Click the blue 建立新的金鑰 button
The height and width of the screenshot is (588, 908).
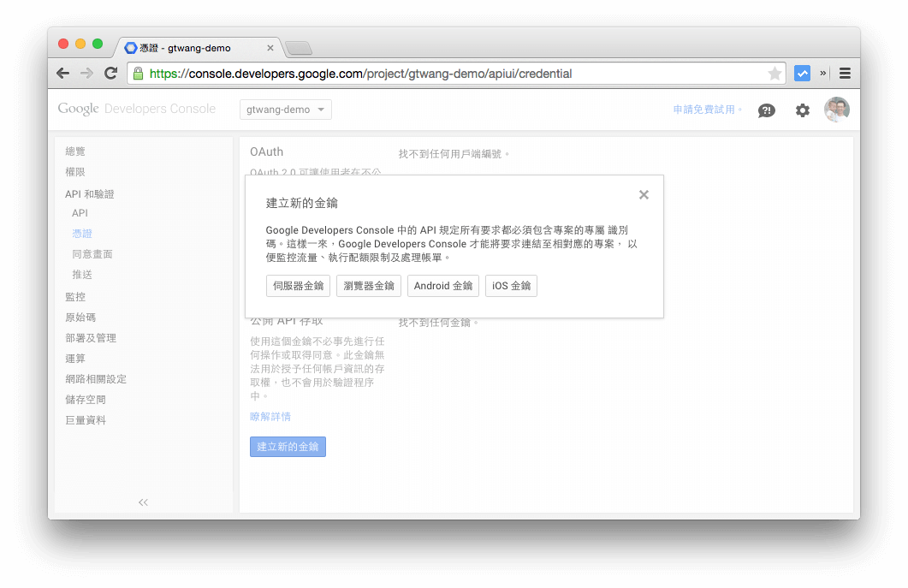point(288,446)
